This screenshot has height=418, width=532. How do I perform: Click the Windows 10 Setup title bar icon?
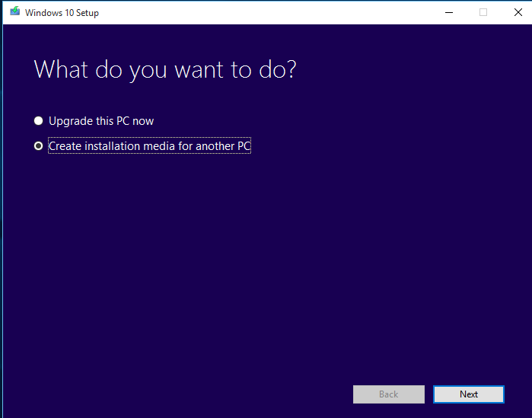tap(15, 11)
